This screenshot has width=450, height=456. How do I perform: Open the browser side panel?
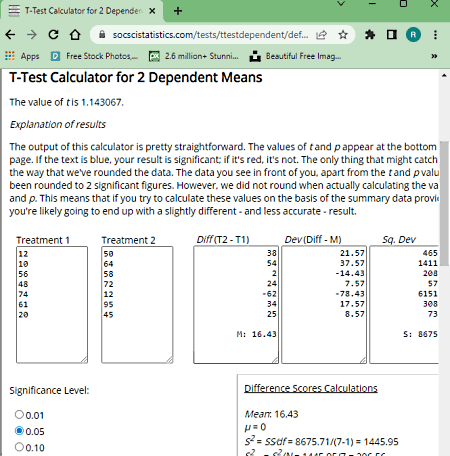[x=392, y=35]
